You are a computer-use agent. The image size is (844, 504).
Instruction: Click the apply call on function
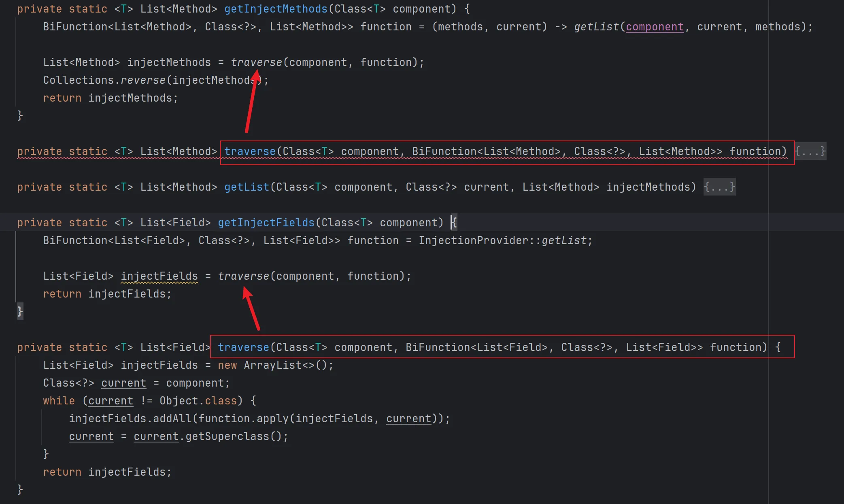pos(272,419)
